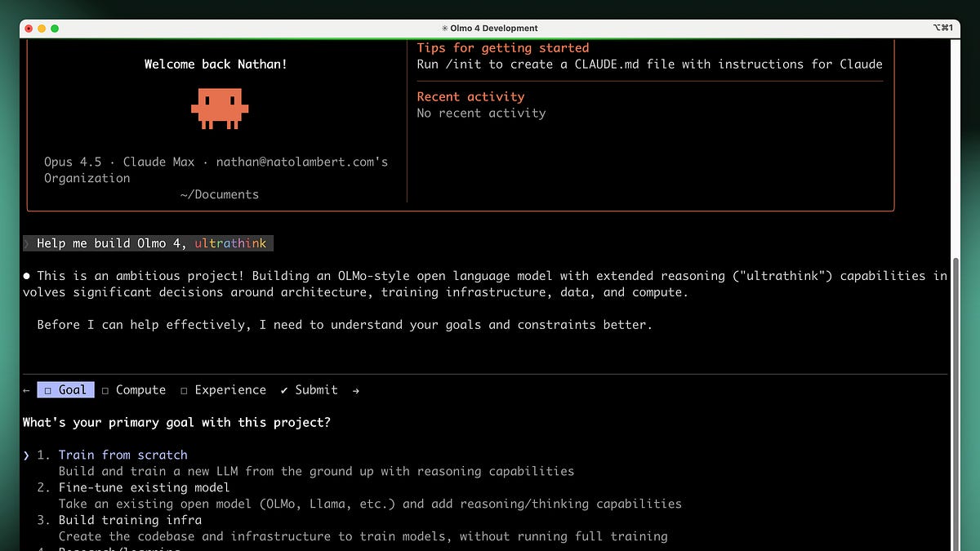Click the prompt chevron beside Train from scratch
Image resolution: width=980 pixels, height=551 pixels.
coord(26,455)
